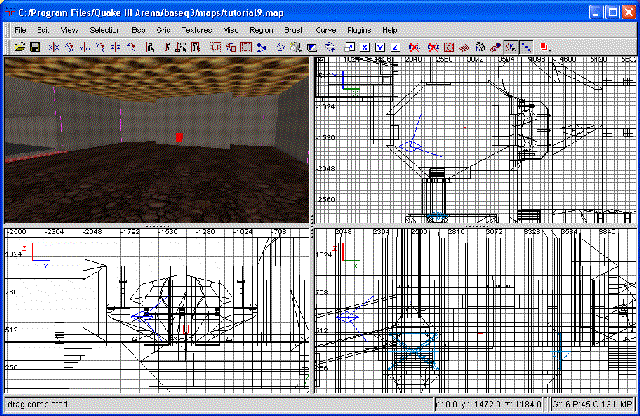Rotate selection around the Y axis

100,47
